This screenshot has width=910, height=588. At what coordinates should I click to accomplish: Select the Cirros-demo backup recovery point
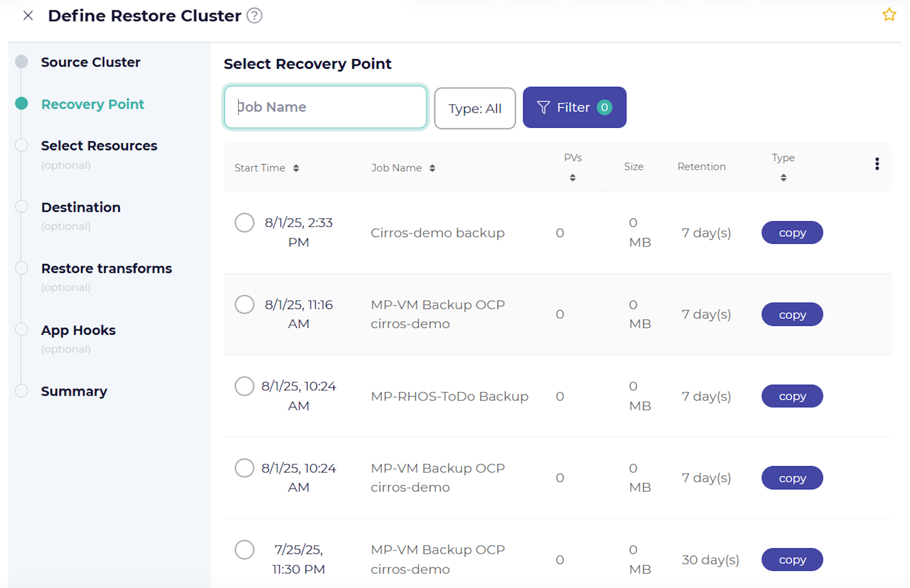click(x=244, y=223)
